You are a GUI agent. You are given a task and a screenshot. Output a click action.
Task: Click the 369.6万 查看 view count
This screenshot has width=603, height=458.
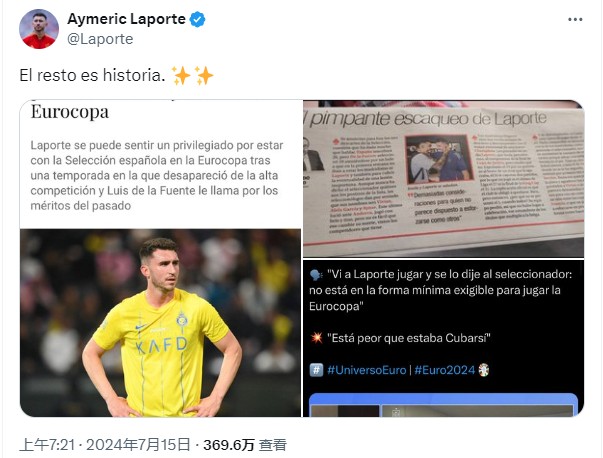pos(245,445)
